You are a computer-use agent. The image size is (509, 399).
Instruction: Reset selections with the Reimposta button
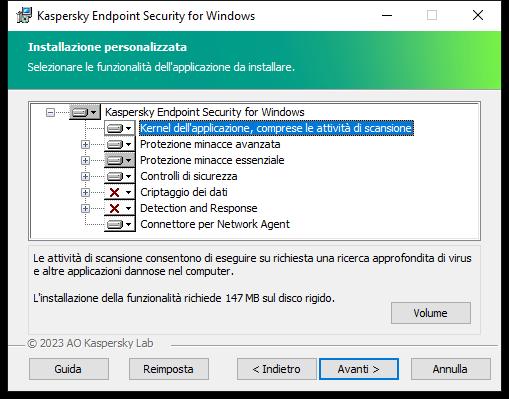[169, 369]
